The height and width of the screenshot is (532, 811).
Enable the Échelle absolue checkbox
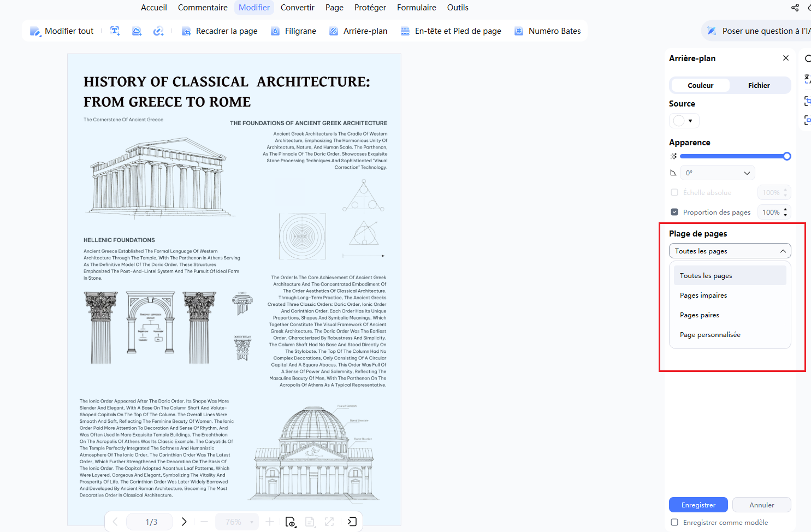(674, 192)
